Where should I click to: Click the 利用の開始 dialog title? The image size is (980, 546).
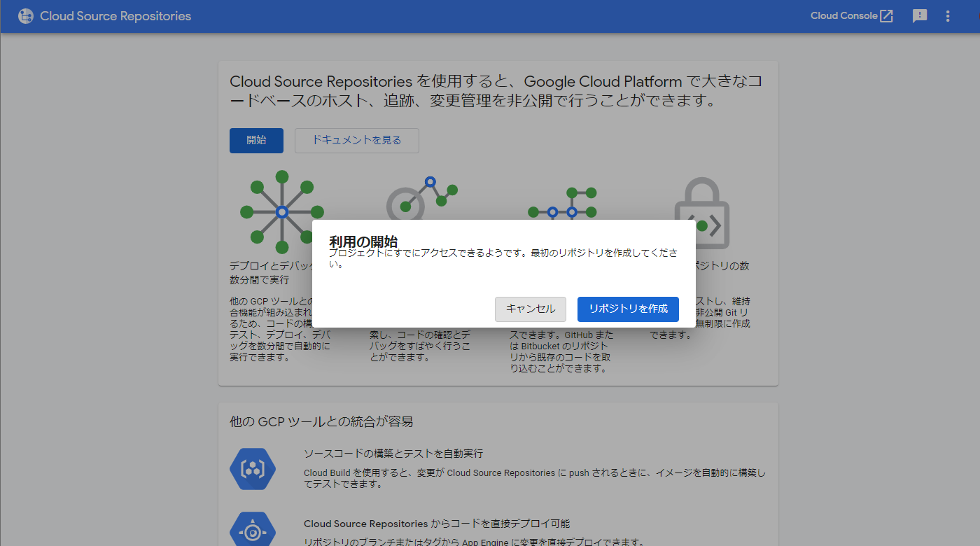363,241
